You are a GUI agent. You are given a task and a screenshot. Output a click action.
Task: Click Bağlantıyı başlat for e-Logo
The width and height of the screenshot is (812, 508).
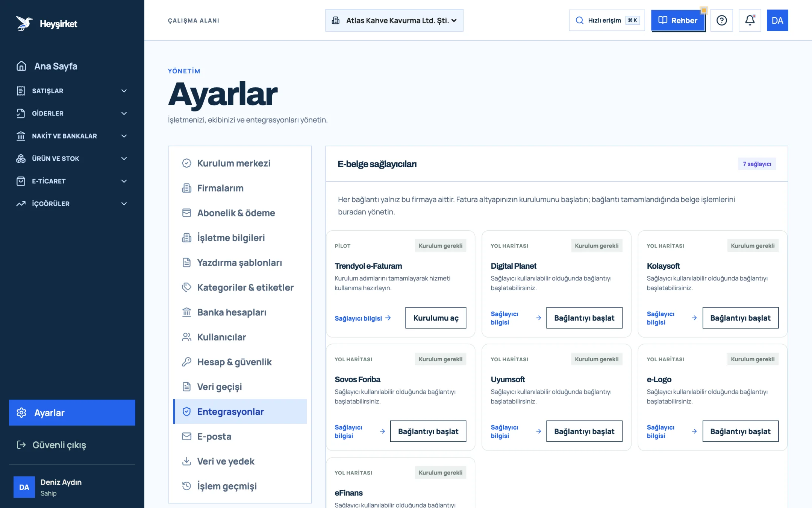pos(740,431)
